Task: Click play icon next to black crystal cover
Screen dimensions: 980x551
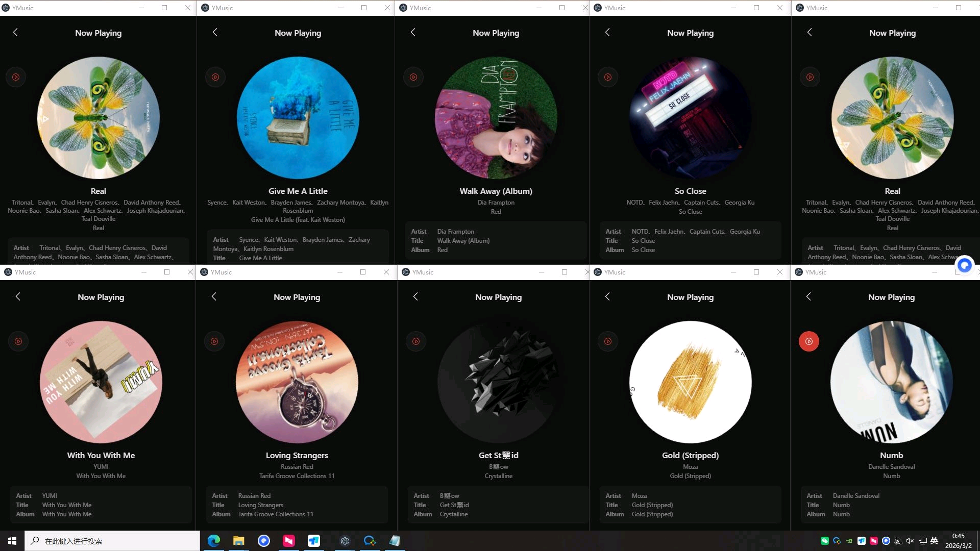Action: click(416, 341)
